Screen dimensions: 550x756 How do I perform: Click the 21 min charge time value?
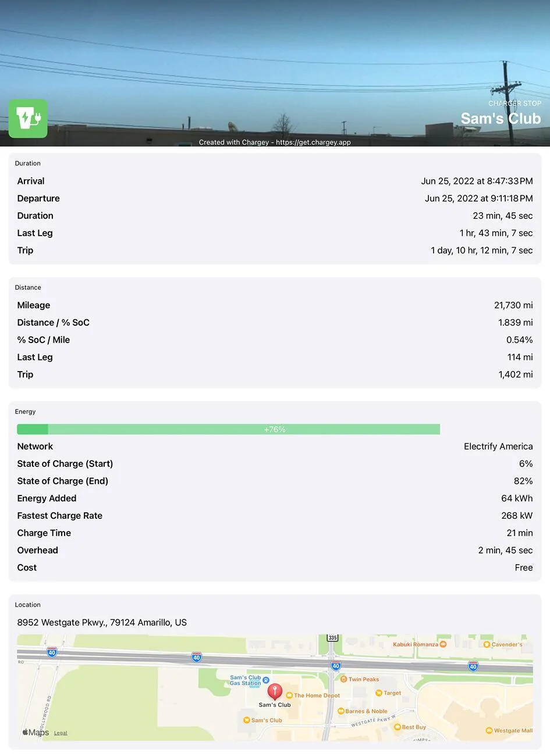pyautogui.click(x=520, y=533)
